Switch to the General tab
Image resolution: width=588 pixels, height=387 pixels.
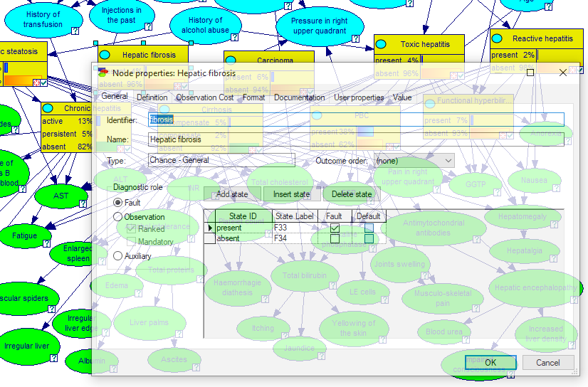pos(115,96)
